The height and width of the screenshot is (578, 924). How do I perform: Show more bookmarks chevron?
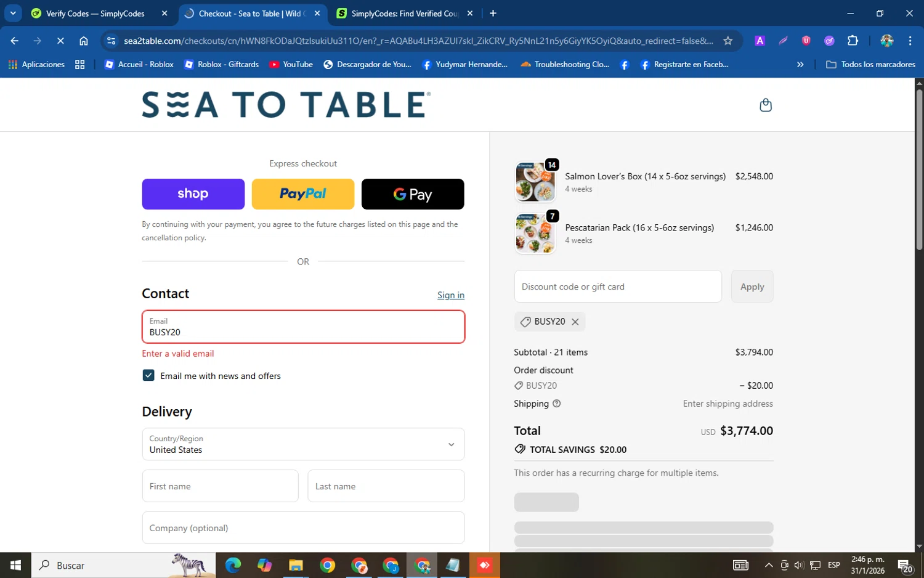tap(800, 64)
